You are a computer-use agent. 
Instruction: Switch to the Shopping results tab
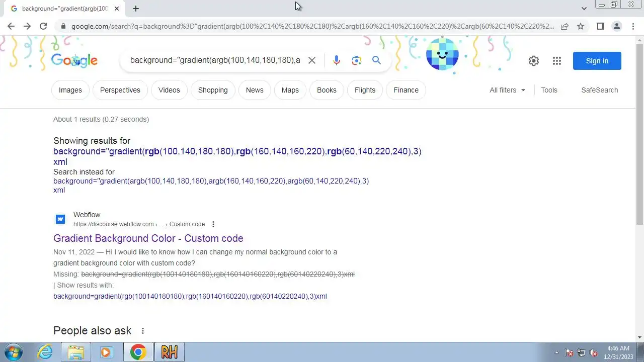click(x=213, y=90)
